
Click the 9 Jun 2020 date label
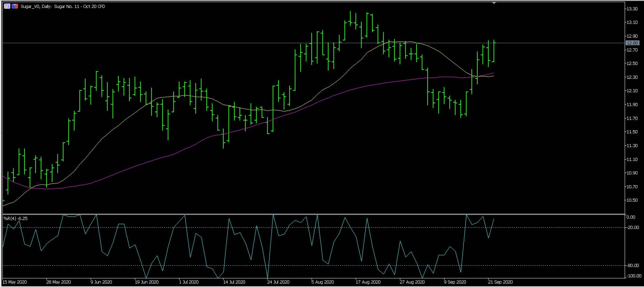(x=101, y=282)
